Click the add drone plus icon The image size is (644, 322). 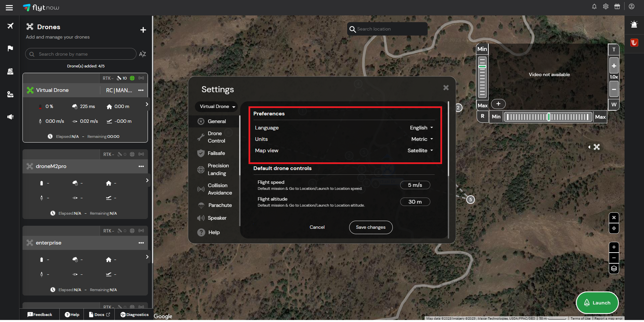[143, 30]
